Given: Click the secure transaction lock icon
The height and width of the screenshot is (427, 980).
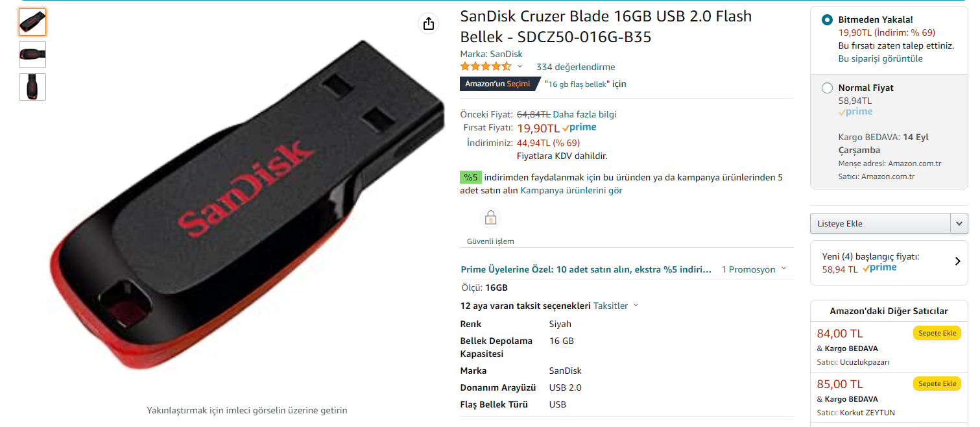Looking at the screenshot, I should pyautogui.click(x=490, y=217).
